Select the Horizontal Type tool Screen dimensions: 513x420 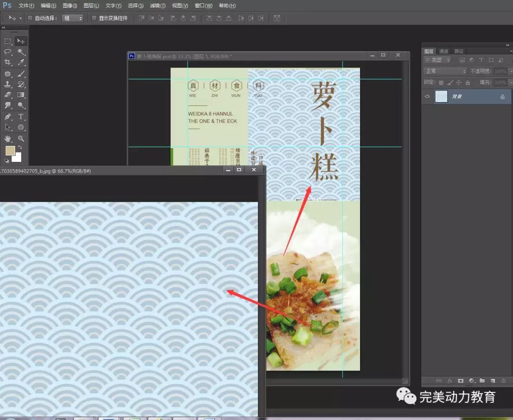[x=21, y=117]
